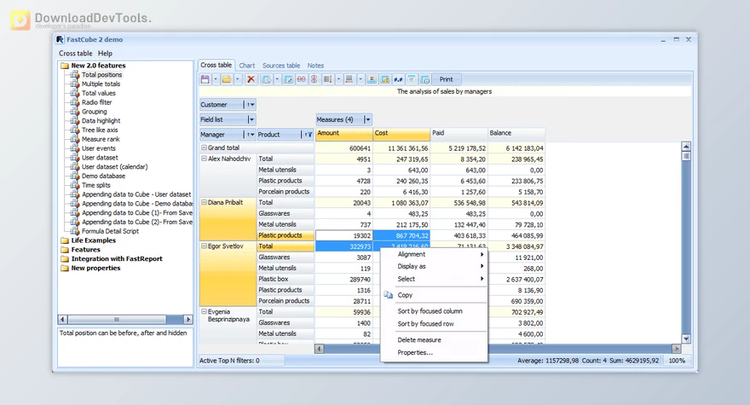This screenshot has height=405, width=750.
Task: Open the Save button dropdown arrow
Action: pos(215,79)
